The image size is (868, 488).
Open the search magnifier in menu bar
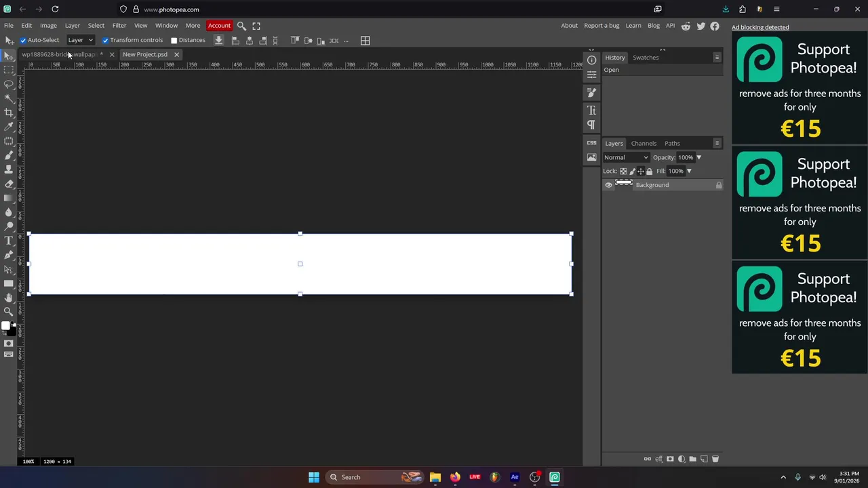pyautogui.click(x=241, y=26)
